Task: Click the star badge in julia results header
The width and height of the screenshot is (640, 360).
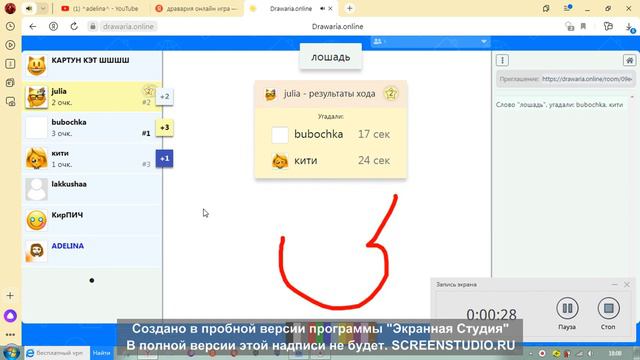Action: click(391, 94)
